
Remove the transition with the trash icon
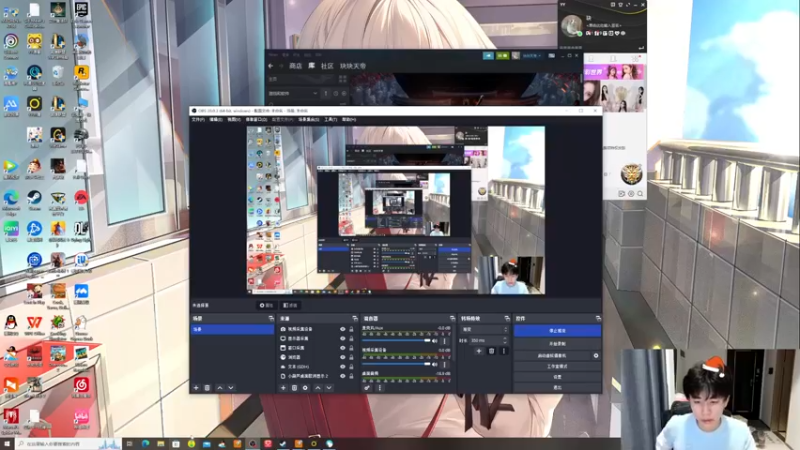491,351
